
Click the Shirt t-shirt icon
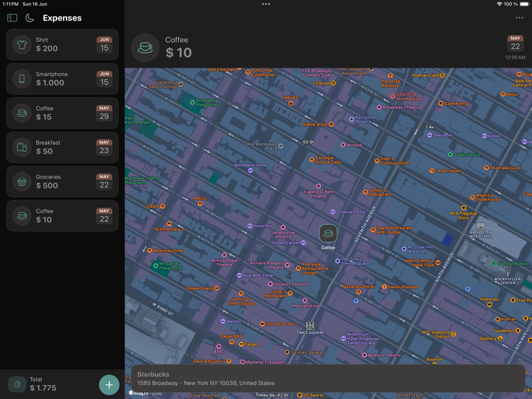coord(22,45)
